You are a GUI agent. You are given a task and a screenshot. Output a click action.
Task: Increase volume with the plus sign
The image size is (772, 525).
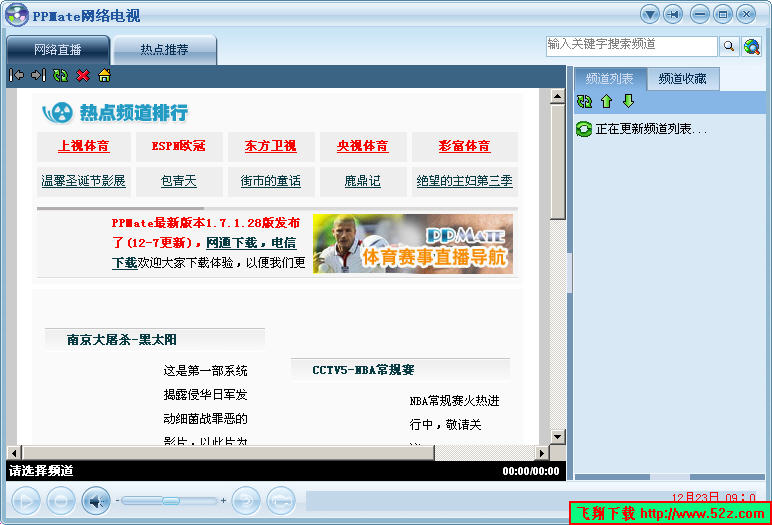click(224, 500)
